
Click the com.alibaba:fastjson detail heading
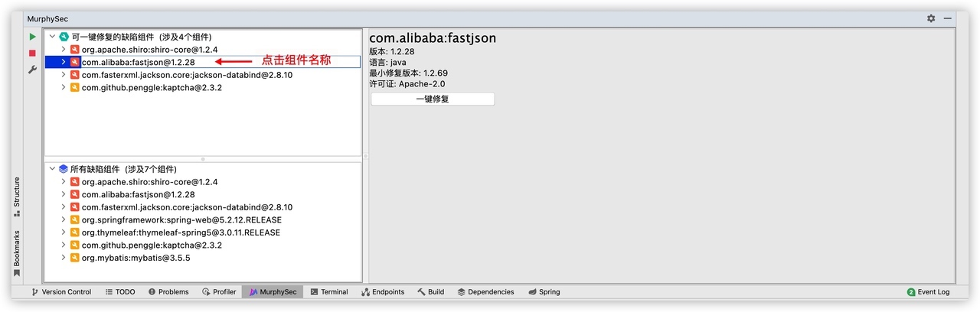(433, 38)
